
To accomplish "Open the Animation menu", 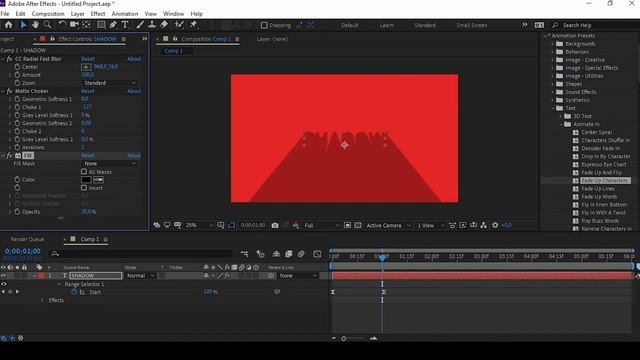I will pos(124,13).
